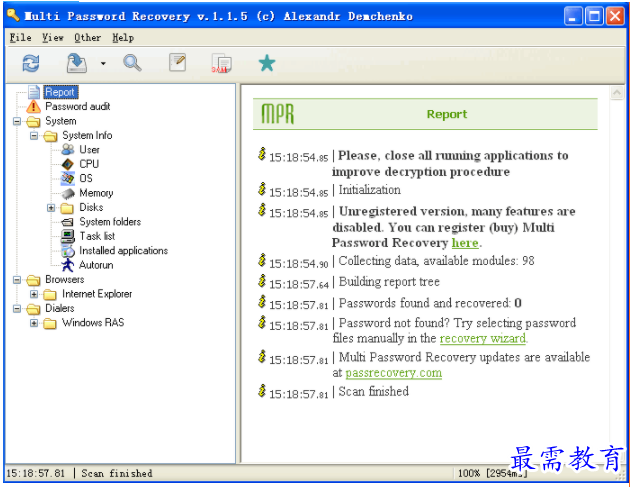Image resolution: width=632 pixels, height=490 pixels.
Task: Click the MPR logo in report header
Action: 278,114
